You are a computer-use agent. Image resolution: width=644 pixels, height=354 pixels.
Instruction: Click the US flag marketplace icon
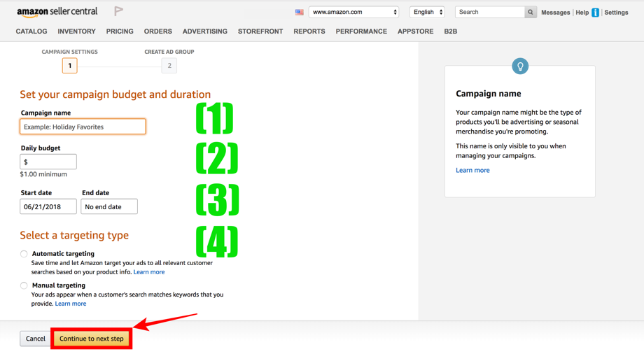click(x=300, y=13)
